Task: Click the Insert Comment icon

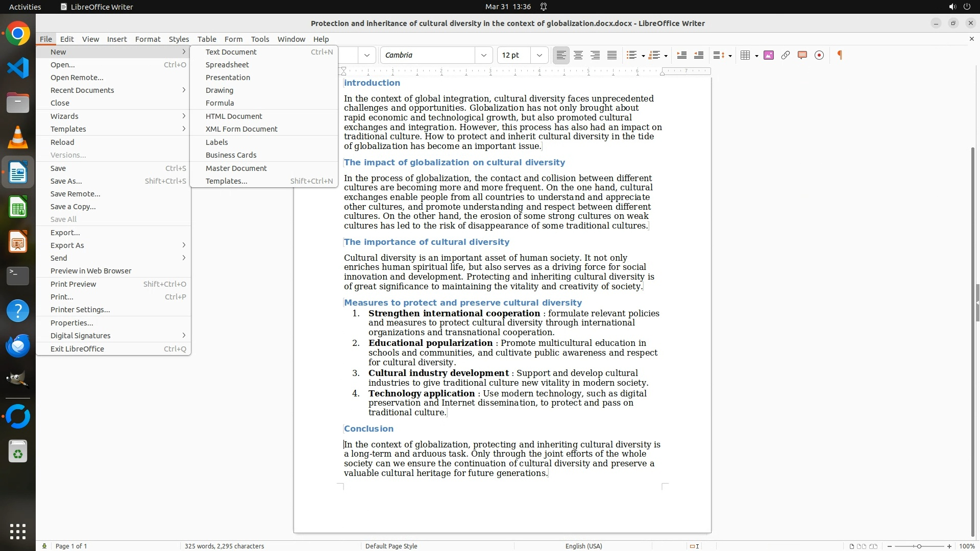Action: click(802, 55)
